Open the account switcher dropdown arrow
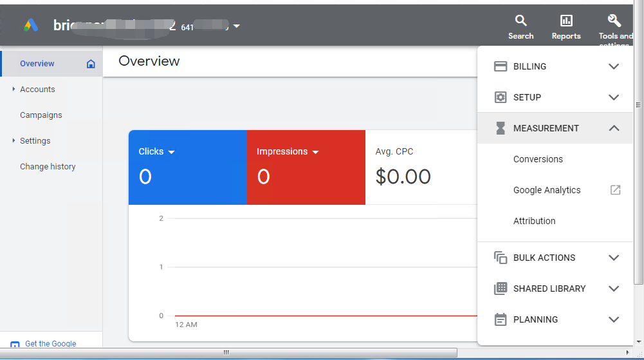This screenshot has height=360, width=644. pos(237,26)
